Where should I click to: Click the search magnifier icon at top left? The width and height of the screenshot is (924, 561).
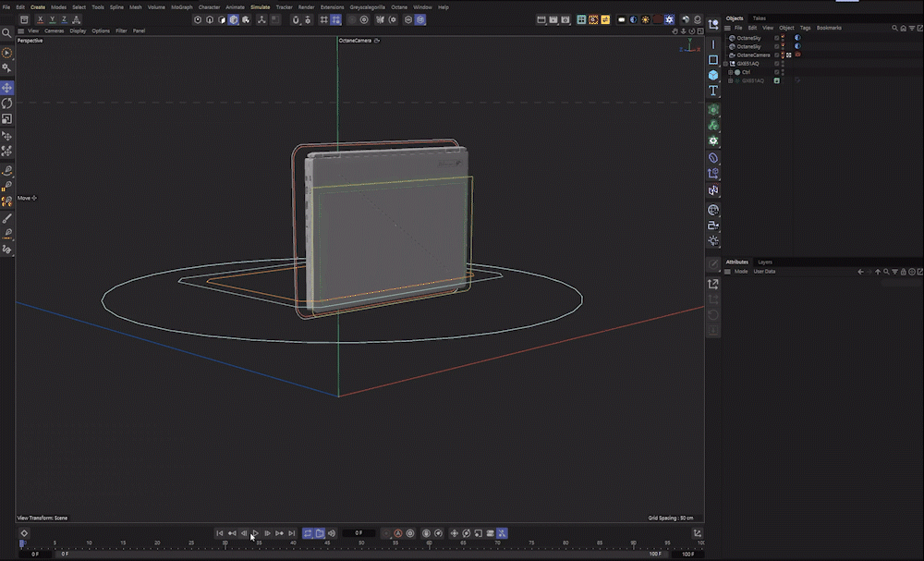(6, 32)
